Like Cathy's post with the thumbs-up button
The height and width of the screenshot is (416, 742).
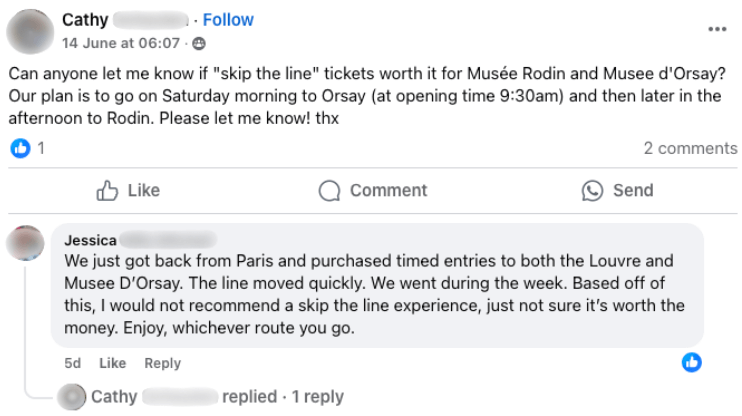coord(127,190)
